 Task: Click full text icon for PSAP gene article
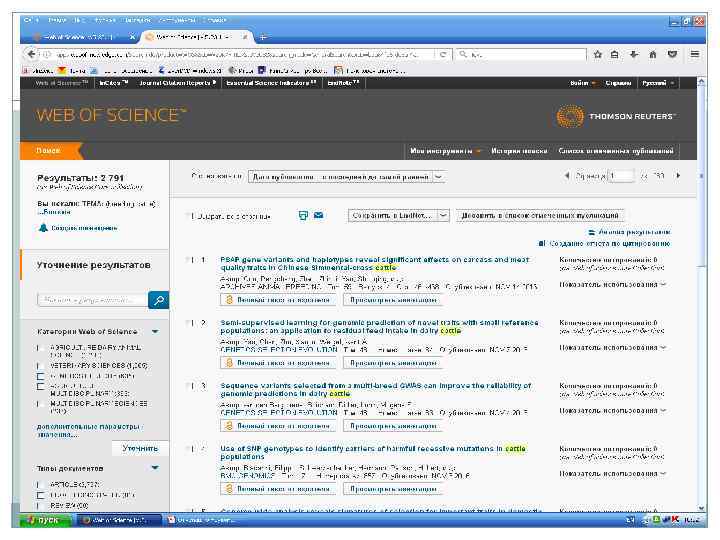pos(229,300)
